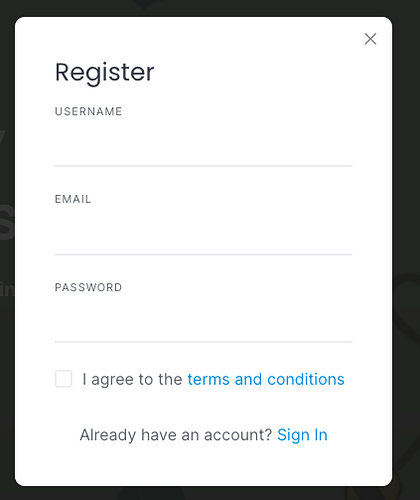Go to Sign In link
This screenshot has height=500, width=420.
pyautogui.click(x=302, y=435)
